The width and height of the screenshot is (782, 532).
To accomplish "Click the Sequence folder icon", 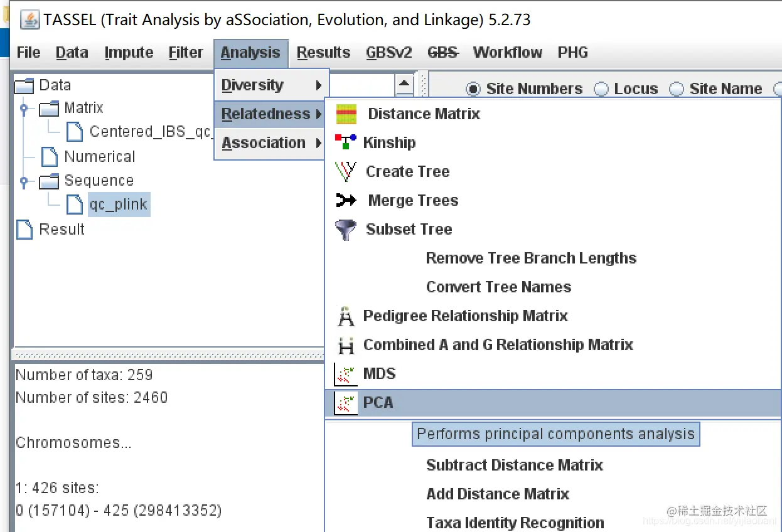I will pyautogui.click(x=49, y=181).
